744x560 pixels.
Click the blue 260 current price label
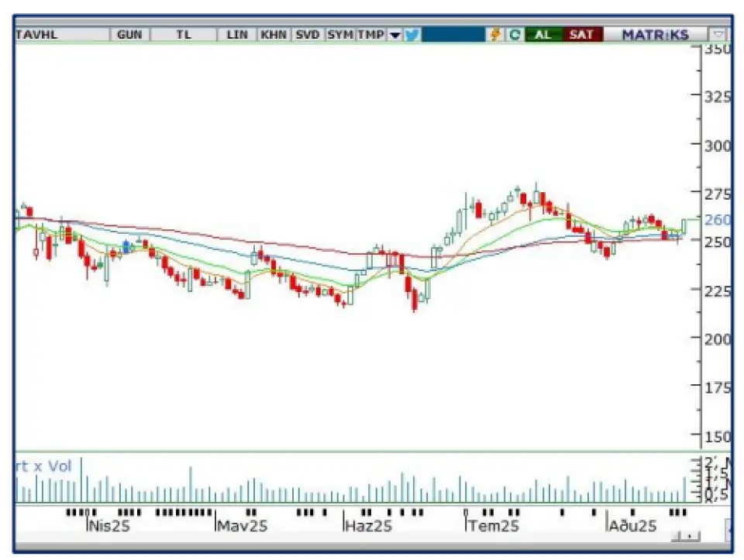(718, 219)
